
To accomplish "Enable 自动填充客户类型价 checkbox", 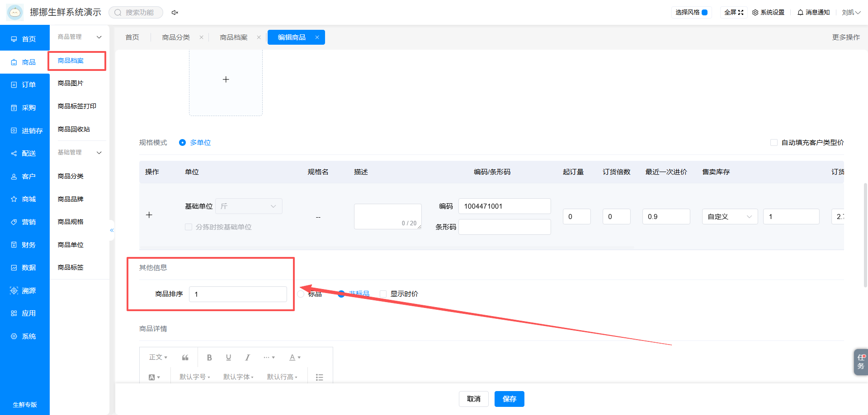I will tap(774, 143).
